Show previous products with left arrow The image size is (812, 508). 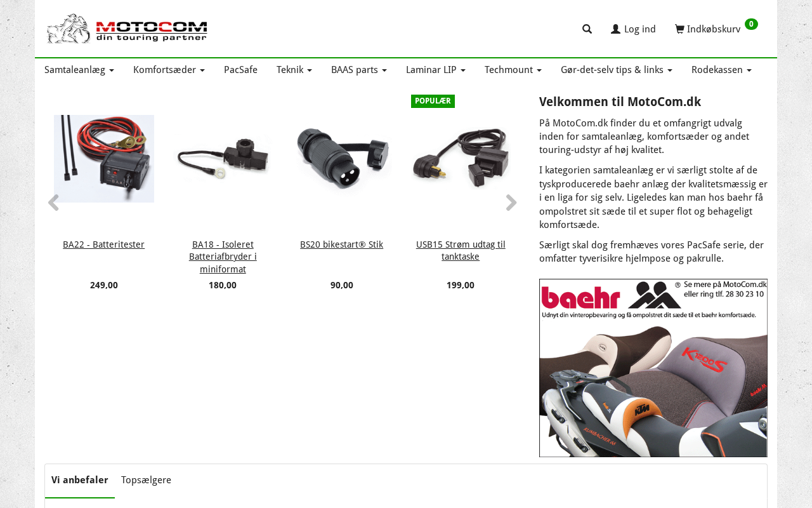point(53,203)
